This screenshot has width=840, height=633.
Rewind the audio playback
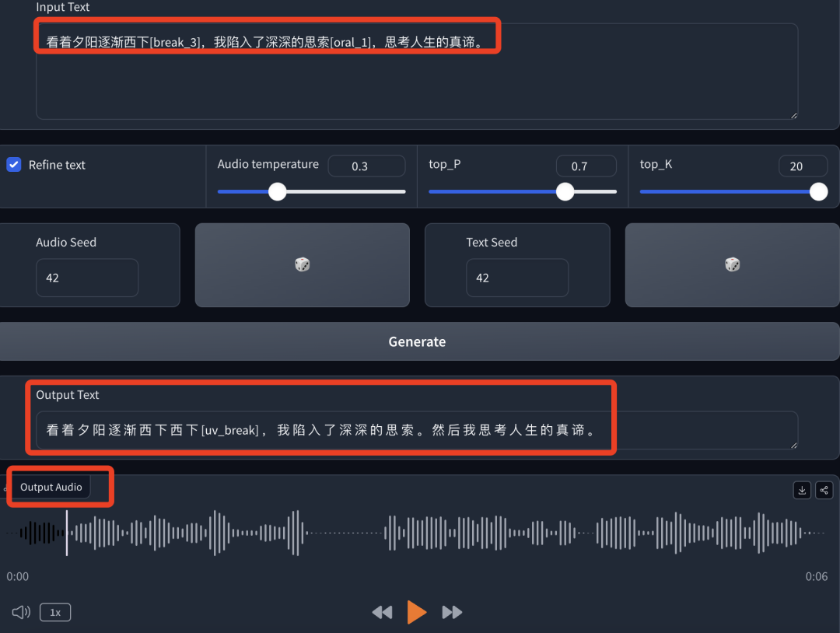click(x=382, y=612)
